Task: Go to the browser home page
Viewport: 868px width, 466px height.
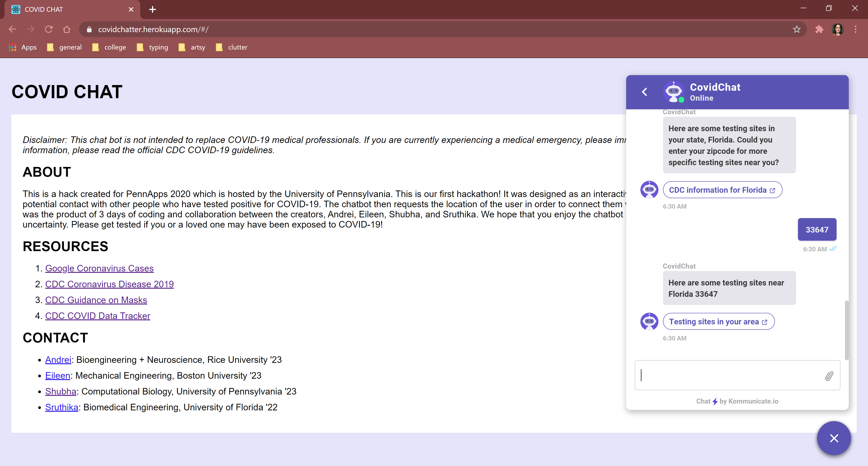Action: point(67,29)
